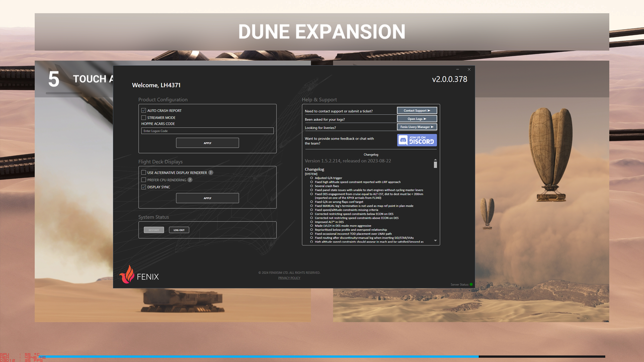
Task: Click the Dune Expansion title banner text
Action: (322, 32)
